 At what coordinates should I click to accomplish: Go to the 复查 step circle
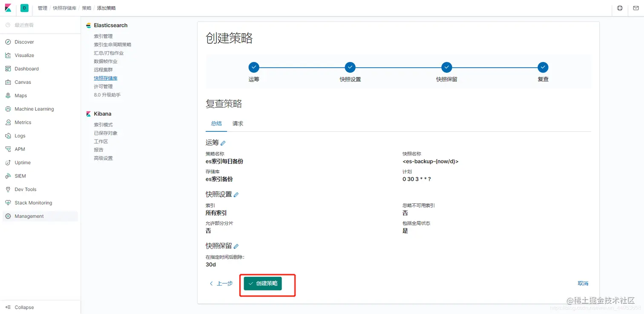point(543,67)
